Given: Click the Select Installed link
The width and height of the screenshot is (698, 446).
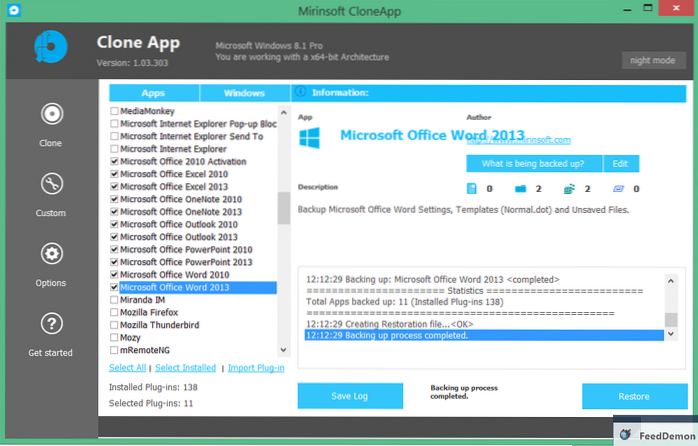Looking at the screenshot, I should 184,368.
